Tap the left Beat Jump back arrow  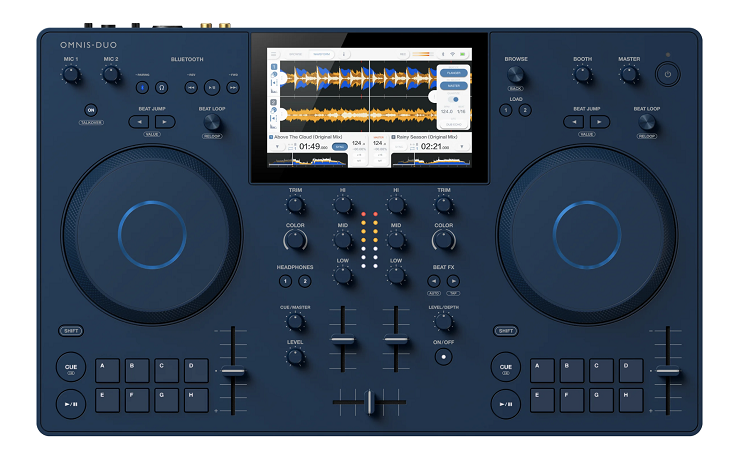138,121
